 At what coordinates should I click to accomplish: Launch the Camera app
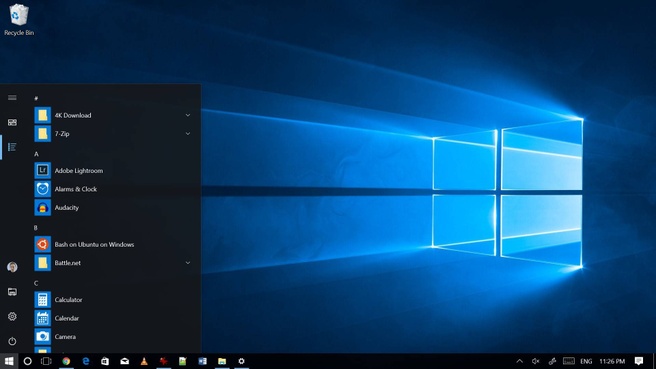pyautogui.click(x=113, y=336)
